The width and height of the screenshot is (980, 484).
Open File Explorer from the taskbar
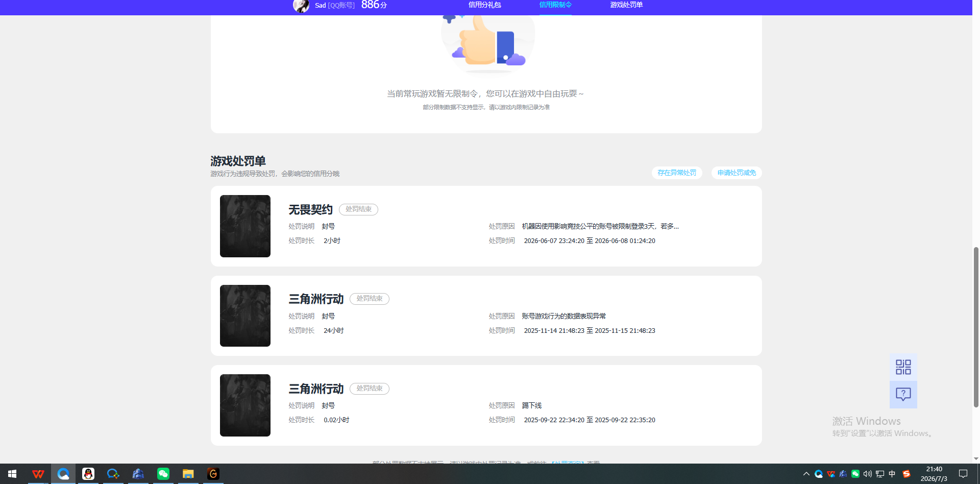pyautogui.click(x=188, y=474)
